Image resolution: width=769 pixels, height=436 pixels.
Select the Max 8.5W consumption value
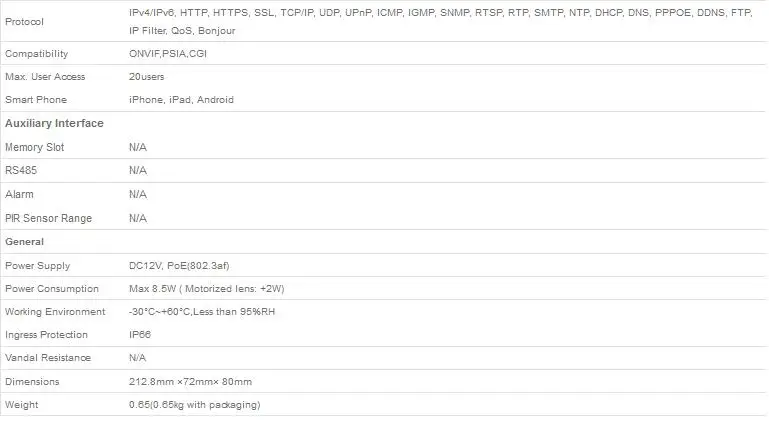point(206,288)
